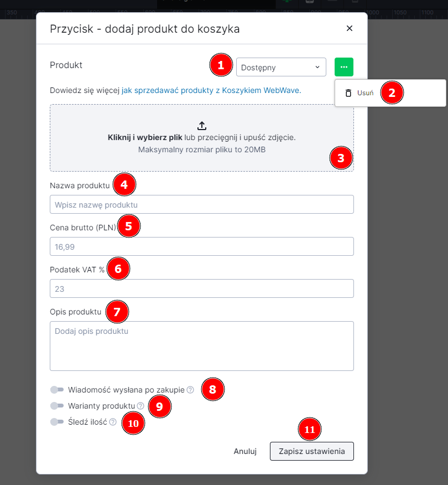
Task: Click the green more options button
Action: pos(343,67)
